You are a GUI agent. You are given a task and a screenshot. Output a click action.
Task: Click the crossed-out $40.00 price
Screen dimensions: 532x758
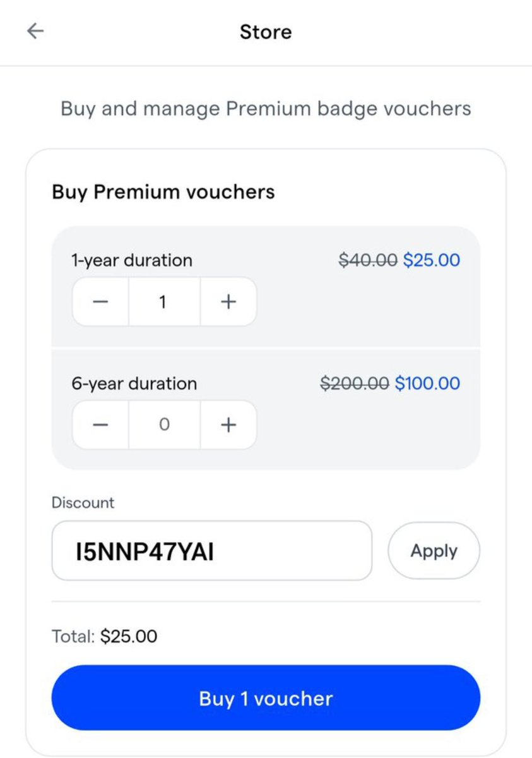pos(368,260)
